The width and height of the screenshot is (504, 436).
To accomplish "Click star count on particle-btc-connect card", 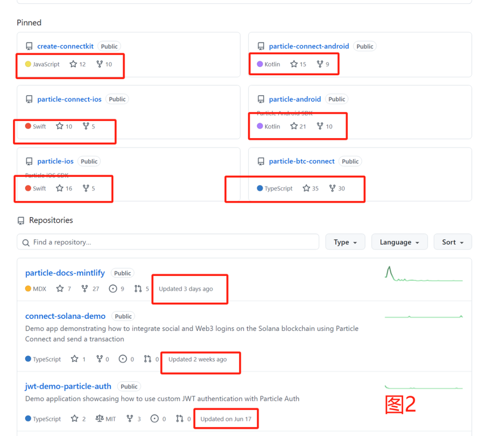I will pos(315,189).
